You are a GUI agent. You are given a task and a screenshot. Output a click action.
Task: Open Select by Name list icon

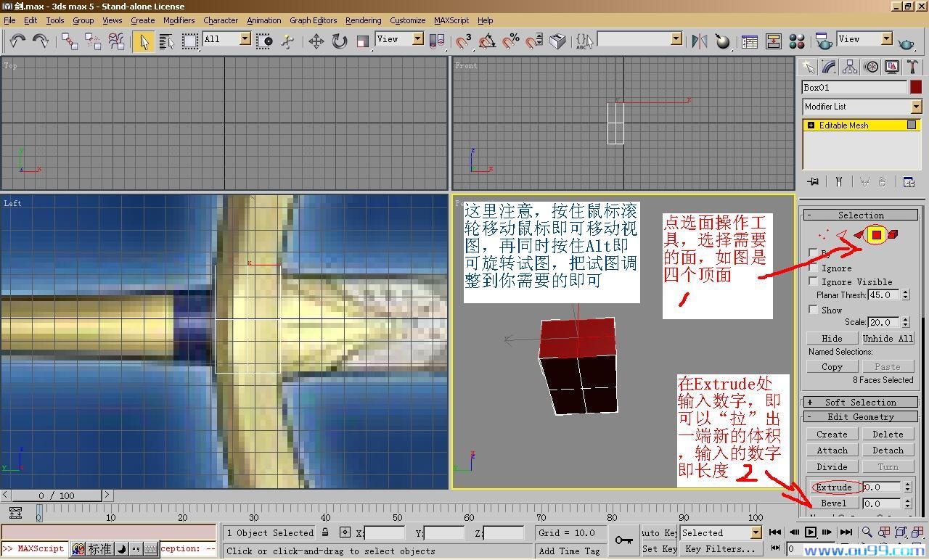pyautogui.click(x=167, y=41)
